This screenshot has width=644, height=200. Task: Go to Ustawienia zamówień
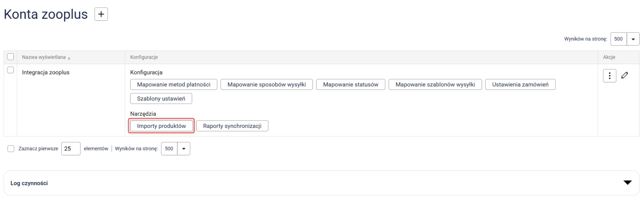coord(520,84)
